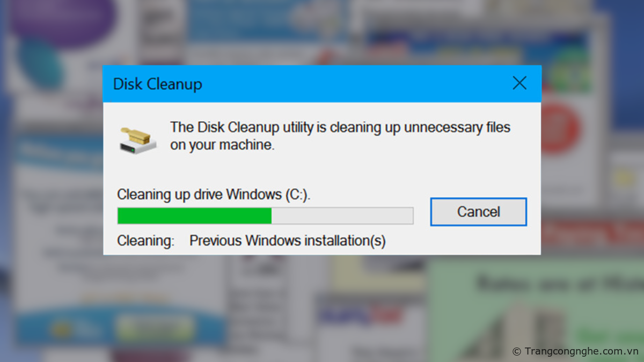
Task: Click the copyright symbol in the watermark
Action: pos(517,352)
